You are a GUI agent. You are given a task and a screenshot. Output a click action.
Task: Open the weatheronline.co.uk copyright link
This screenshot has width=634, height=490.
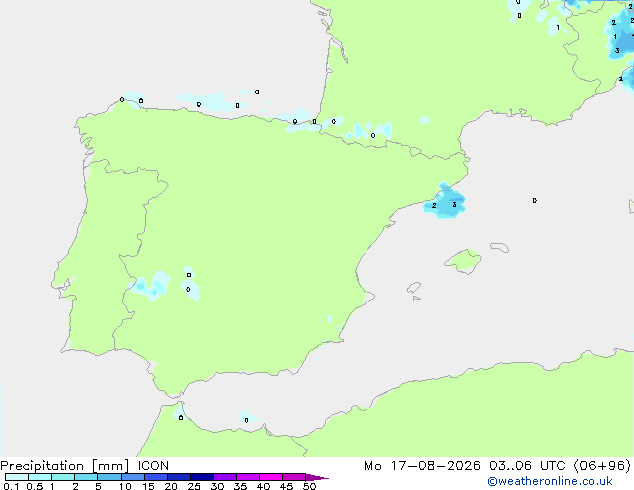[x=550, y=481]
